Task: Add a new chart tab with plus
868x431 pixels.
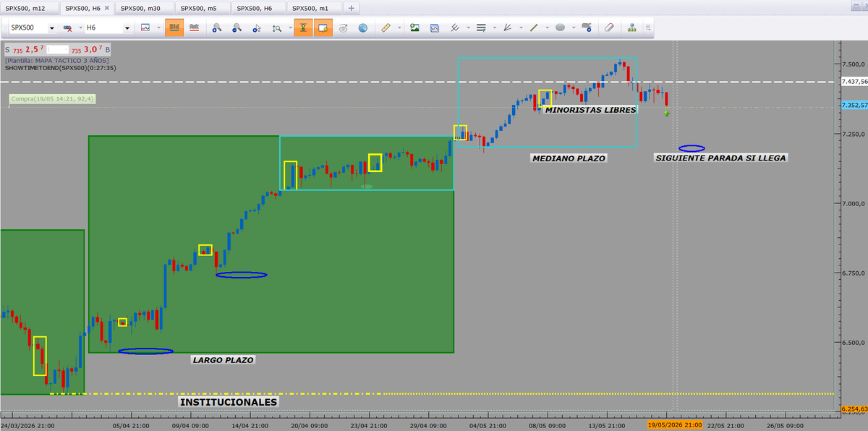Action: 351,8
